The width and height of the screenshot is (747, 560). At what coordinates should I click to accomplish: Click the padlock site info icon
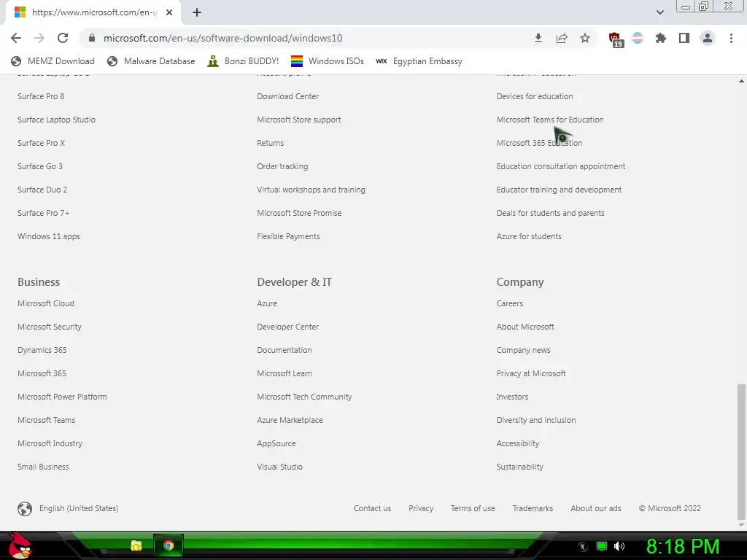tap(92, 38)
